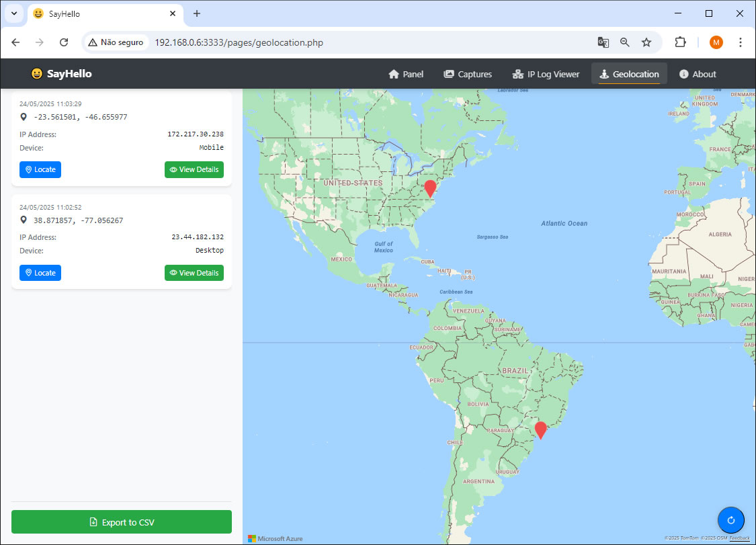
Task: Click the SayHello brand title
Action: click(x=69, y=74)
